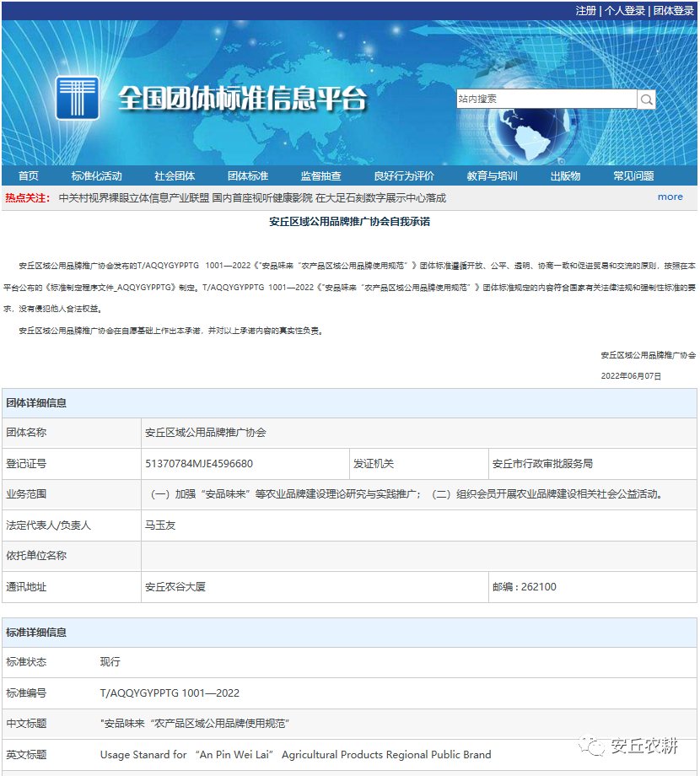
Task: Click the postal code 邮编：262100
Action: tap(525, 587)
